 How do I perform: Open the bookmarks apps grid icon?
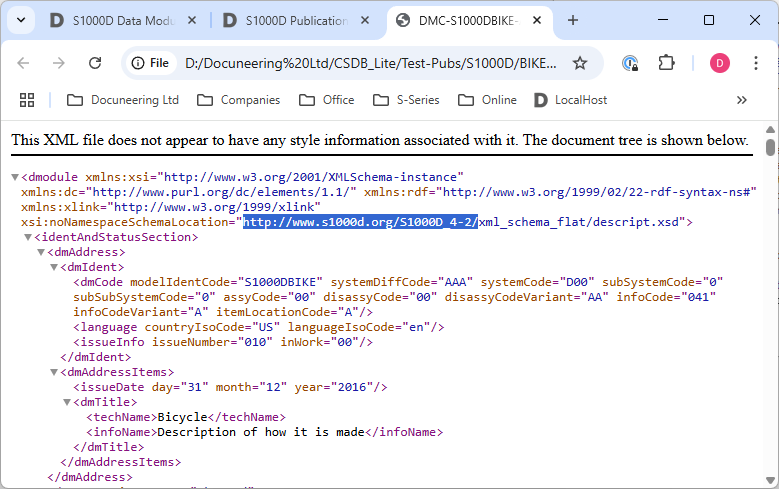pyautogui.click(x=27, y=100)
